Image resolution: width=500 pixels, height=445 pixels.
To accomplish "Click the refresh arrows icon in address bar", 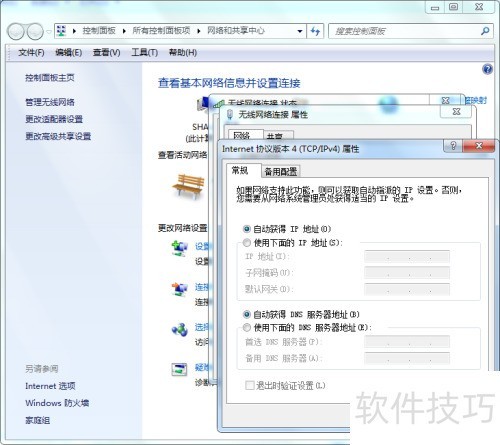I will [x=315, y=31].
